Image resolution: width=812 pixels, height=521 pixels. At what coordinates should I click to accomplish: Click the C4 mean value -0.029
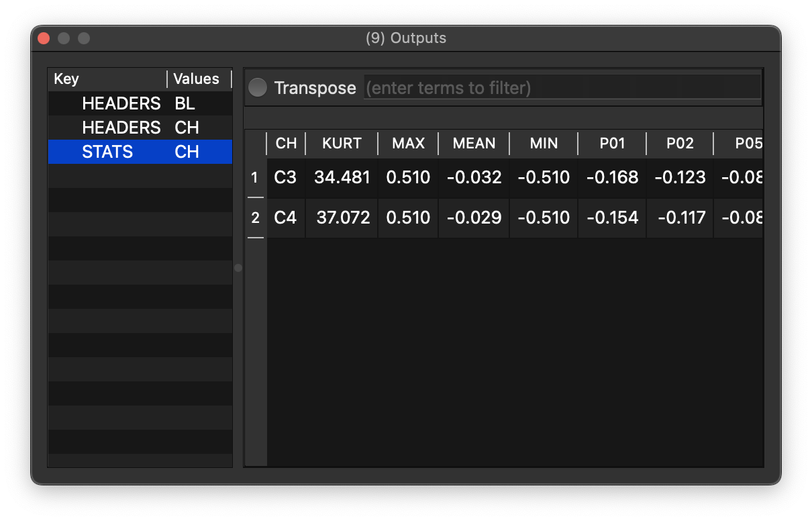coord(474,218)
